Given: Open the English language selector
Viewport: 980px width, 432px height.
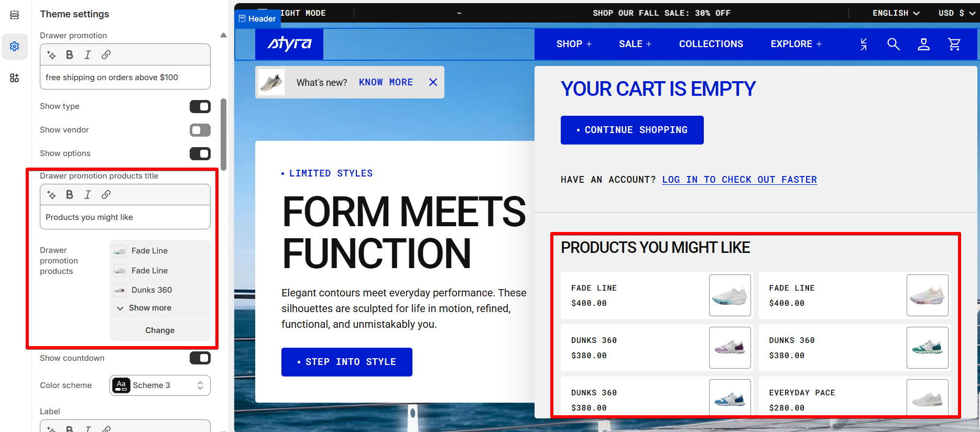Looking at the screenshot, I should click(896, 13).
